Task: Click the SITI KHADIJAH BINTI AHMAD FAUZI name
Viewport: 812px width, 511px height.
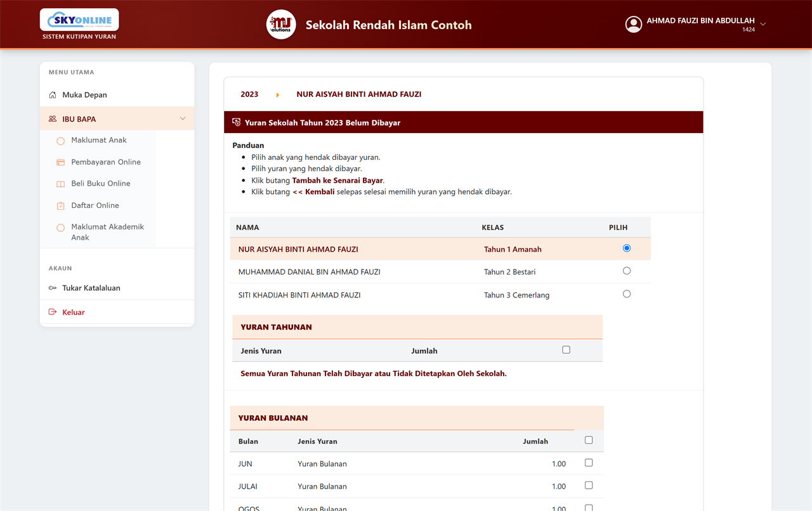Action: pos(299,295)
